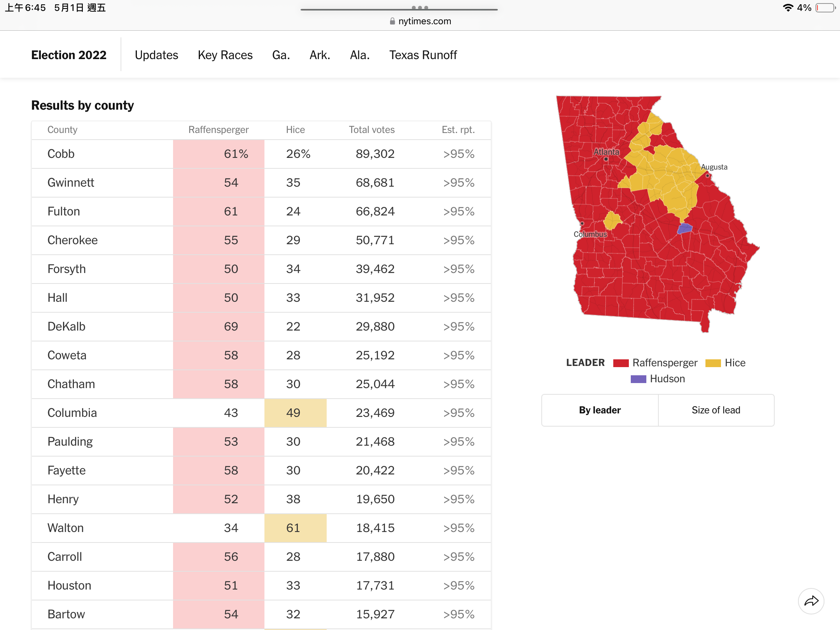Select the Columbus marker on the map
Image resolution: width=840 pixels, height=630 pixels.
[582, 224]
